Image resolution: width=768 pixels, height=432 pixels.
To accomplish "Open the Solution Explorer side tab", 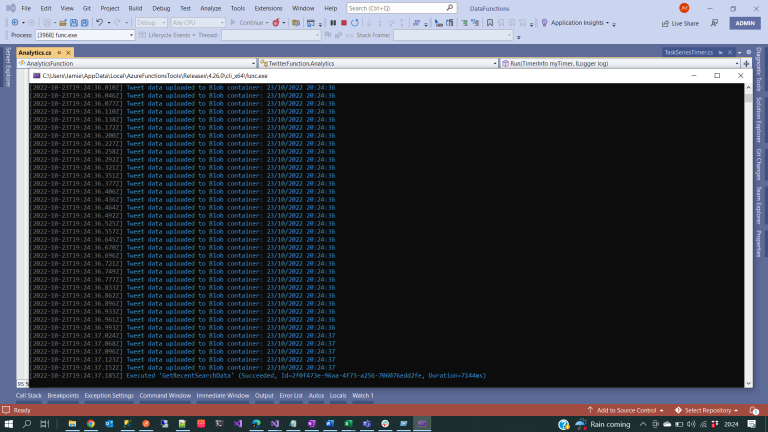I will (759, 120).
